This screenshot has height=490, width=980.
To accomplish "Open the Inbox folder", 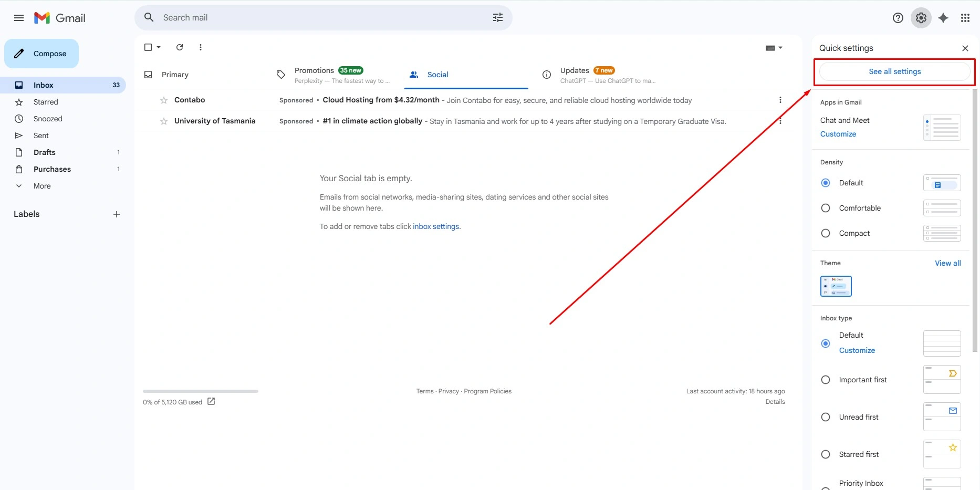I will pos(63,85).
